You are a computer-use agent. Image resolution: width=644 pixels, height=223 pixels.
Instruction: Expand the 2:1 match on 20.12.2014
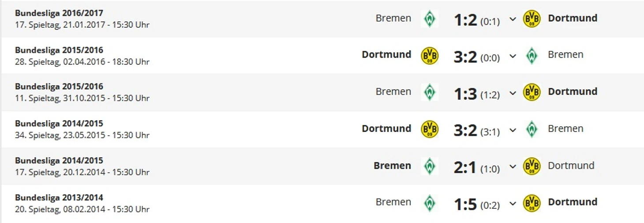[513, 167]
